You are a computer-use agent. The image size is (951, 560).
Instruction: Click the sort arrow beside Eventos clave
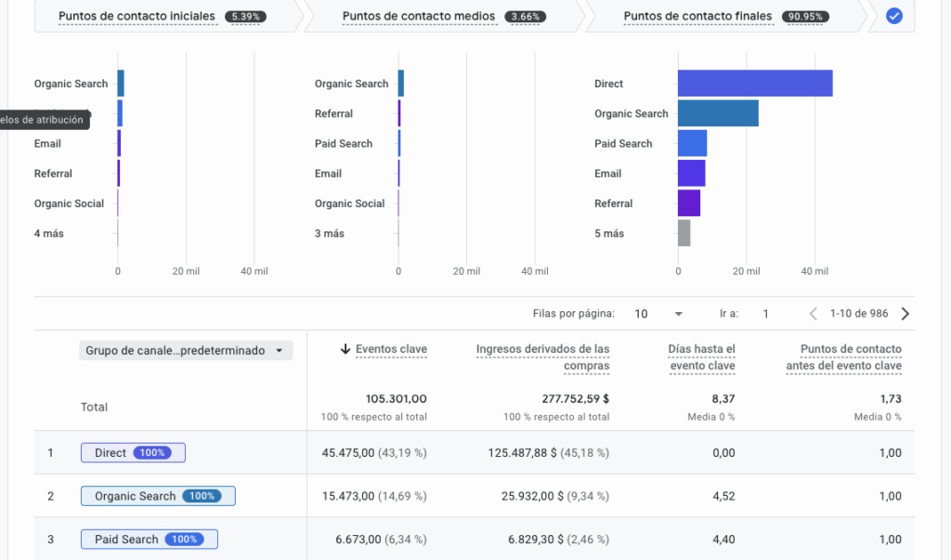coord(345,349)
